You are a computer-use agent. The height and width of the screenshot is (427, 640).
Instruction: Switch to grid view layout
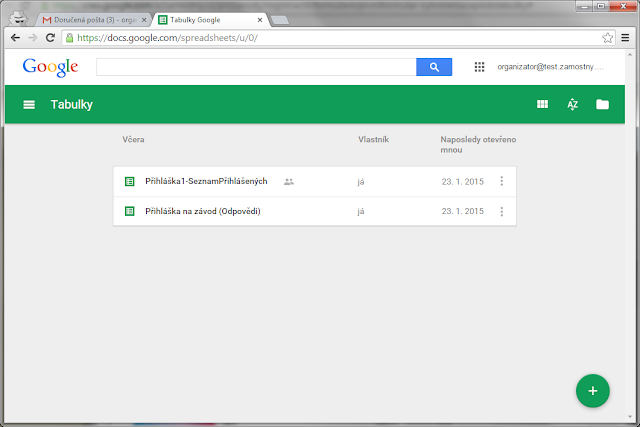[x=542, y=105]
